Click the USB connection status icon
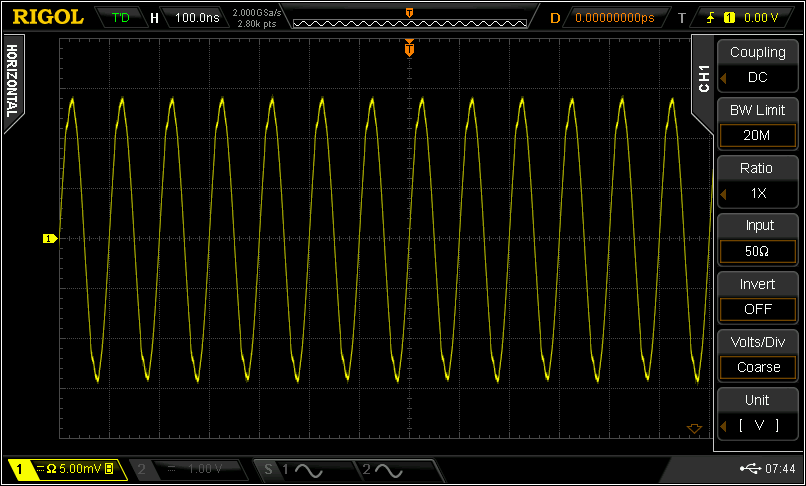Screen dimensions: 806x486 pos(750,469)
